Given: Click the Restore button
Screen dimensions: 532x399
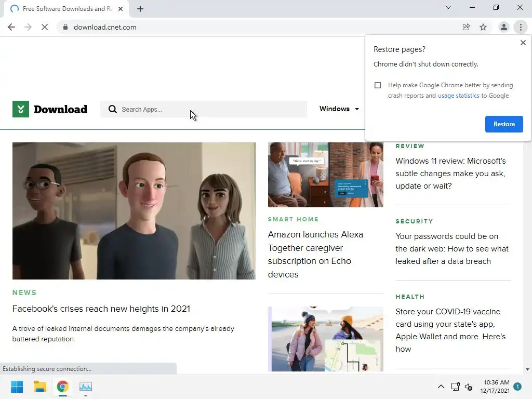Looking at the screenshot, I should [x=504, y=124].
